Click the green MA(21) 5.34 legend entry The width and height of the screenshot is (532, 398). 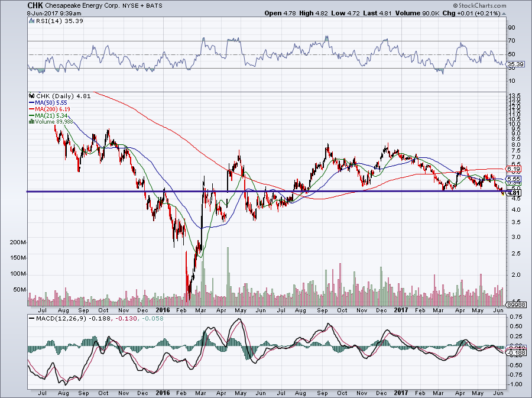48,115
